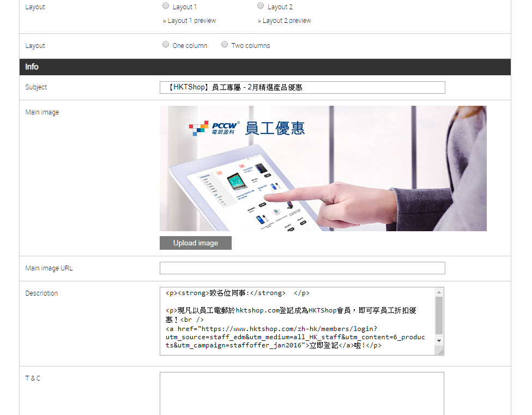Click the One column label text
This screenshot has width=532, height=415.
click(x=190, y=46)
